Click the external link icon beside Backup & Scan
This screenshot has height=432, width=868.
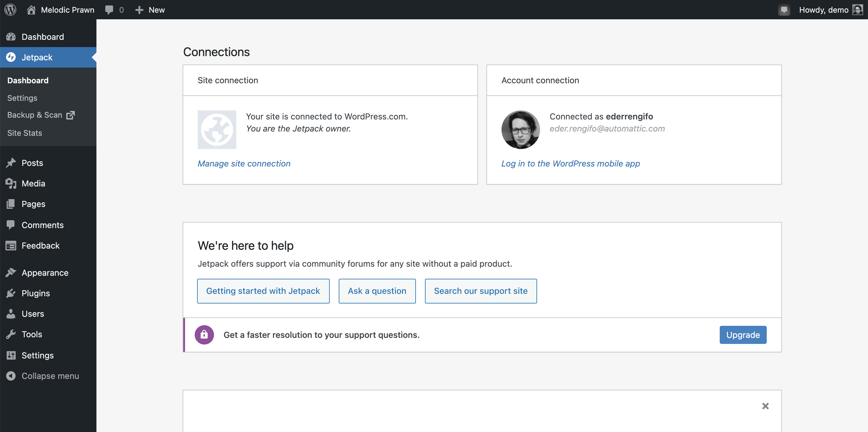pyautogui.click(x=71, y=115)
